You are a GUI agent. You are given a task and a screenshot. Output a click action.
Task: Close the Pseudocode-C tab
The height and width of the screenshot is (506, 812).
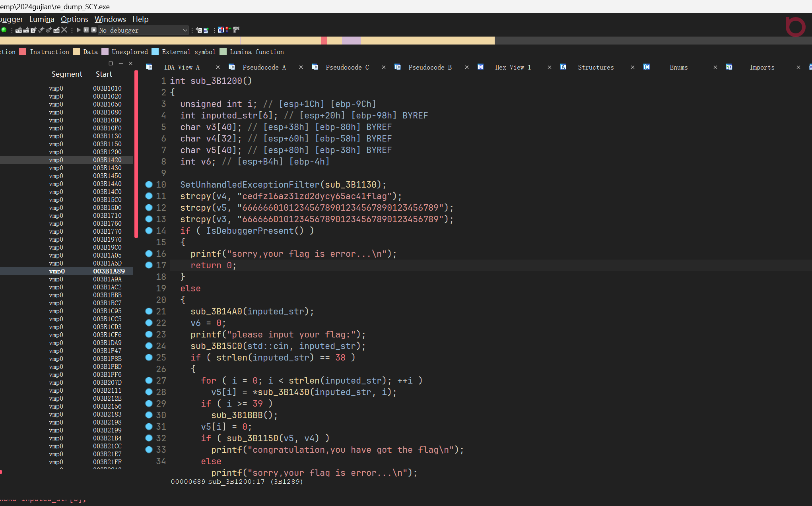tap(384, 67)
